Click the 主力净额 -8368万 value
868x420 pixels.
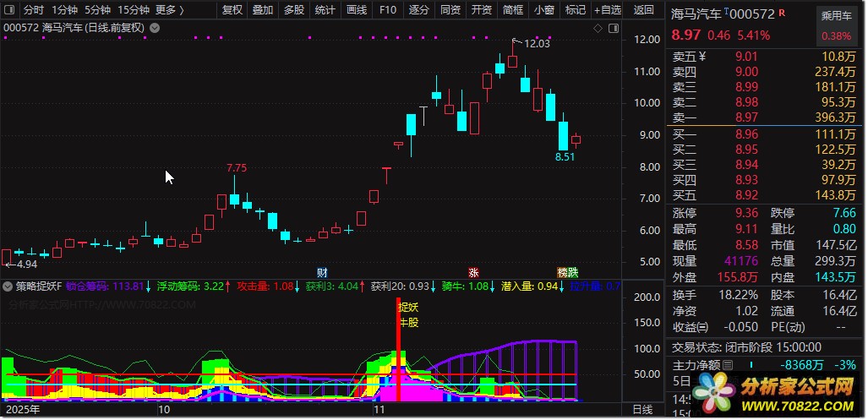click(801, 365)
